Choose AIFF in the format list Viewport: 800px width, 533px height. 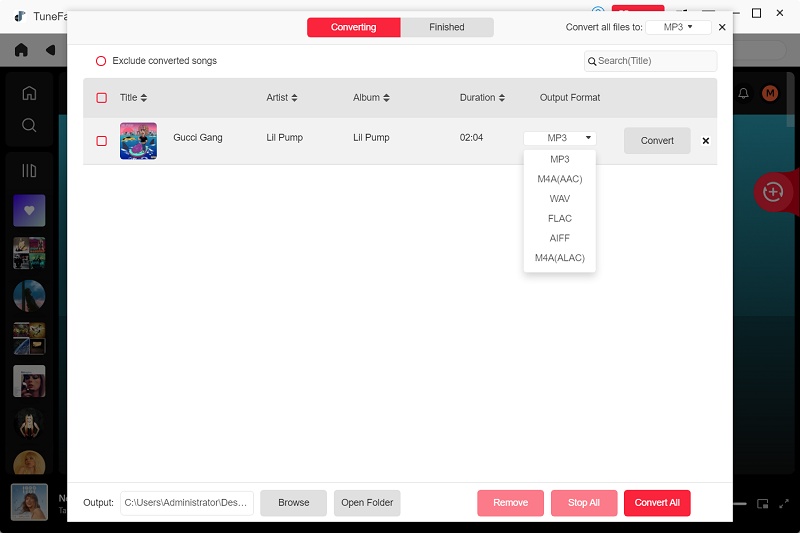pos(560,238)
